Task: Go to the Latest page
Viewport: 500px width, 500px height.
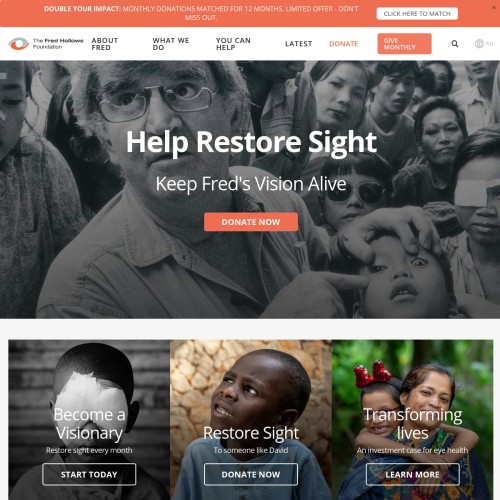Action: [299, 44]
